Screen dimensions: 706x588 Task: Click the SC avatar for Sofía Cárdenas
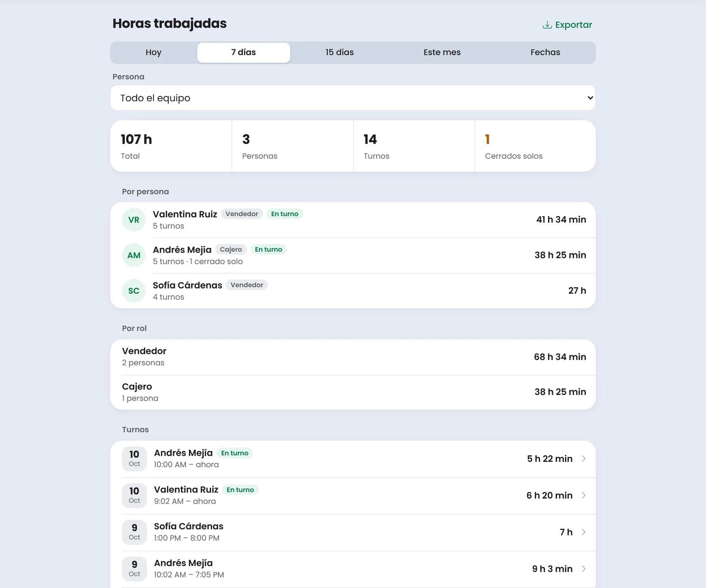pyautogui.click(x=134, y=291)
